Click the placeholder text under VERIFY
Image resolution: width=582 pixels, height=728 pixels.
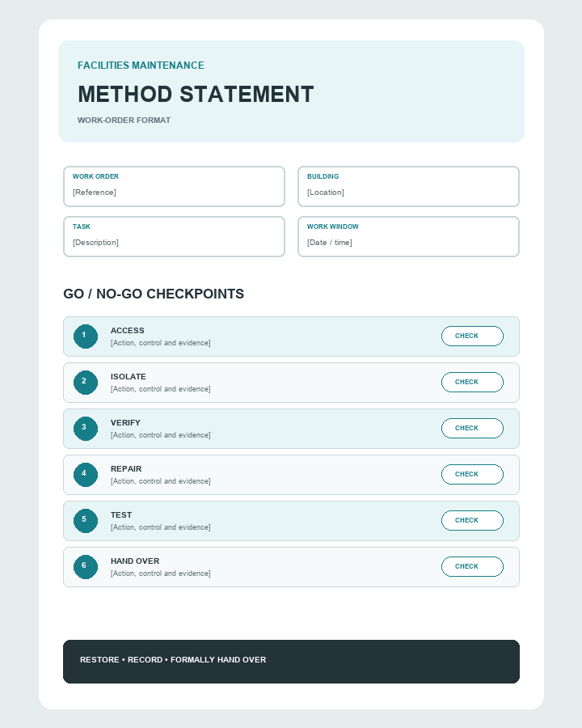[160, 435]
